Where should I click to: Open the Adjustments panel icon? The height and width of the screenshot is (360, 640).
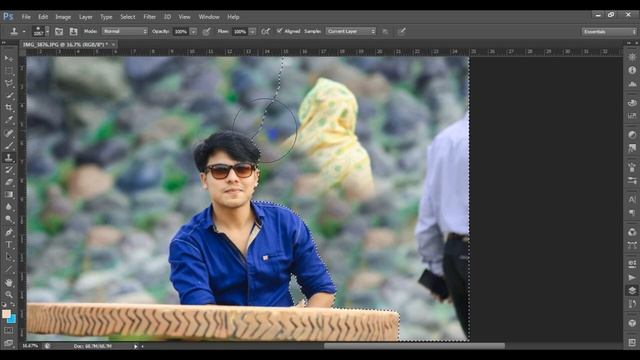coord(632,135)
